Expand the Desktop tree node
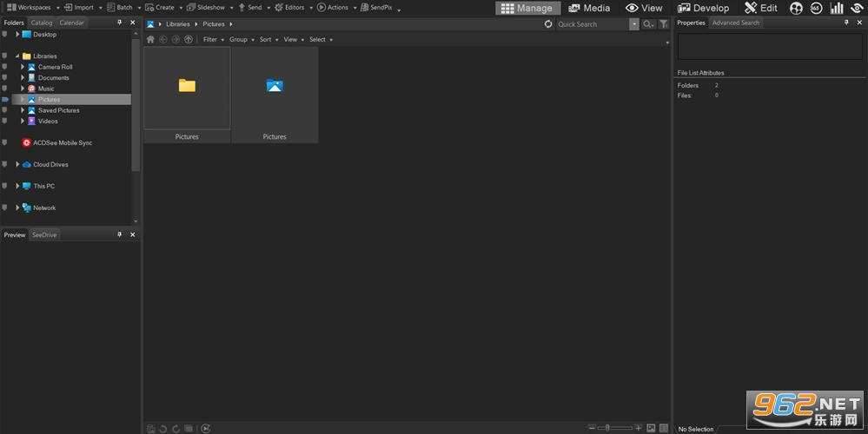 point(17,34)
